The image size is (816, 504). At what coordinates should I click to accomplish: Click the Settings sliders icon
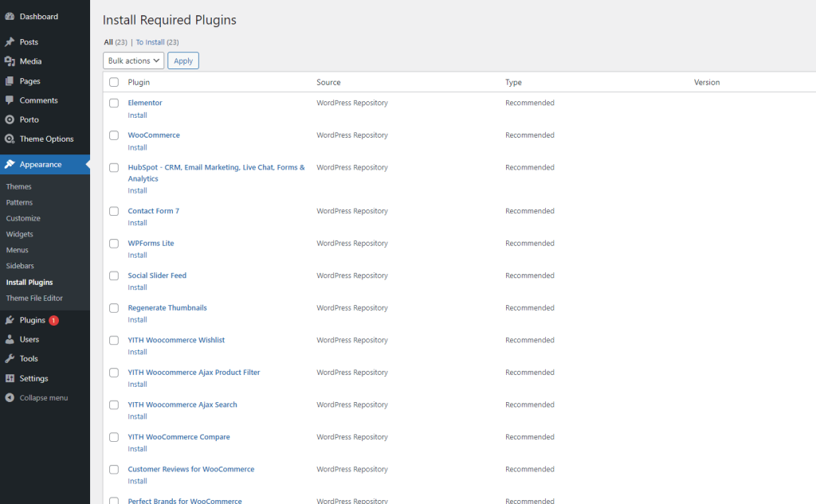10,378
